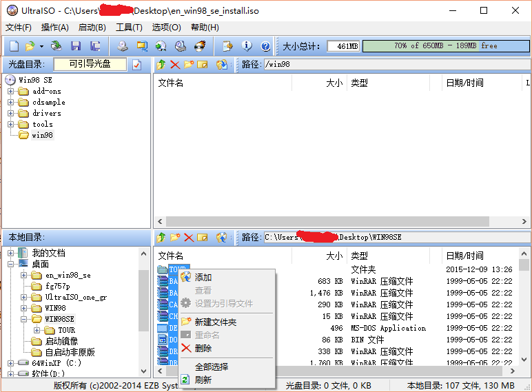Collapse the WIN98SE local folder node
Viewport: 532px width, 392px height.
(x=23, y=319)
